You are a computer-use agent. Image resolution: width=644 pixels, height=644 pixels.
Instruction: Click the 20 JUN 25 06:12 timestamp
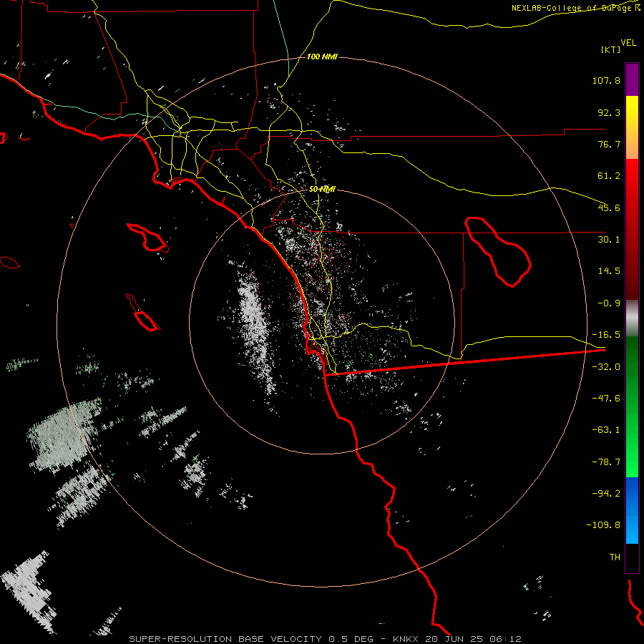(x=474, y=639)
